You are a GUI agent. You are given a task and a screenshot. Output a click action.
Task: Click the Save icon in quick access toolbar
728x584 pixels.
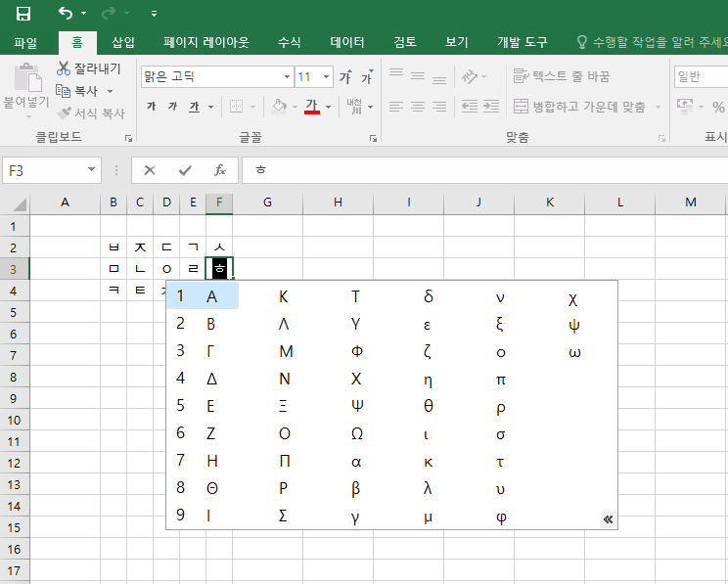23,14
